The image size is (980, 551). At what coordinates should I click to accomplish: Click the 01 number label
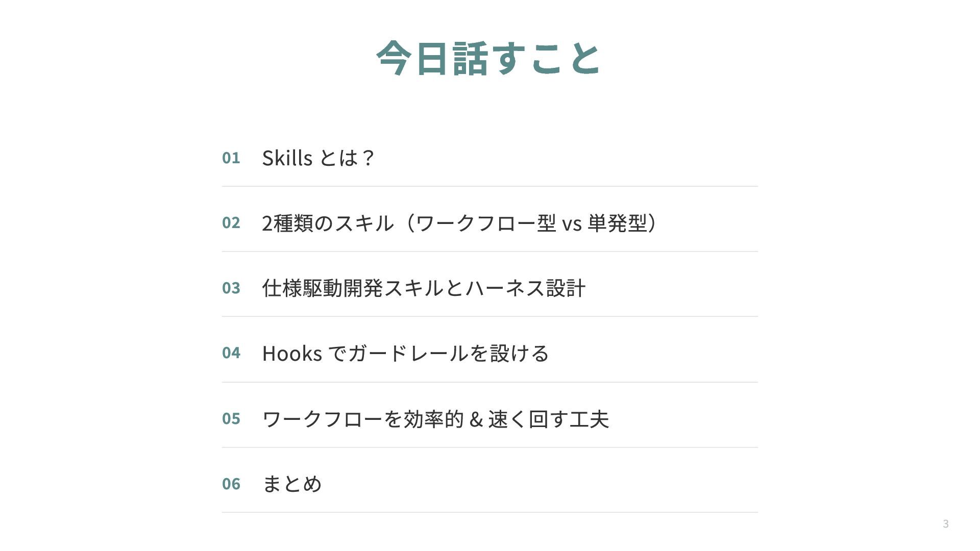pos(231,158)
